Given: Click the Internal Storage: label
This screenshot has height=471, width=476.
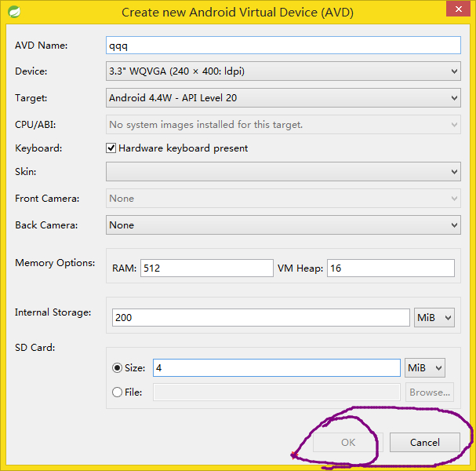Looking at the screenshot, I should [53, 312].
